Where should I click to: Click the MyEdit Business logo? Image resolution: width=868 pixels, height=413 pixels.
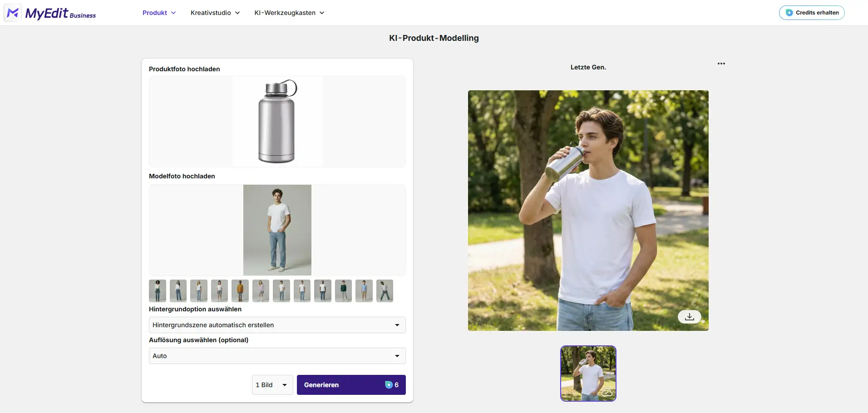[x=50, y=13]
